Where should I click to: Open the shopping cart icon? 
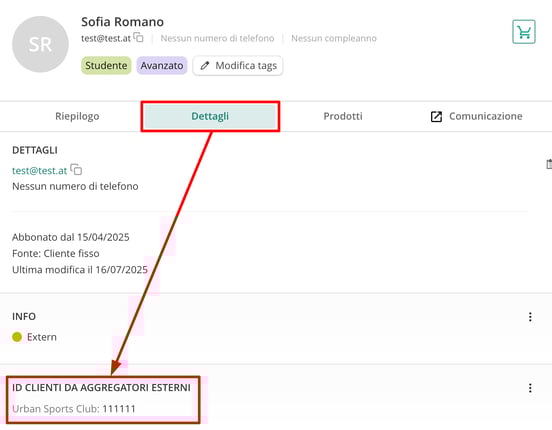point(524,32)
